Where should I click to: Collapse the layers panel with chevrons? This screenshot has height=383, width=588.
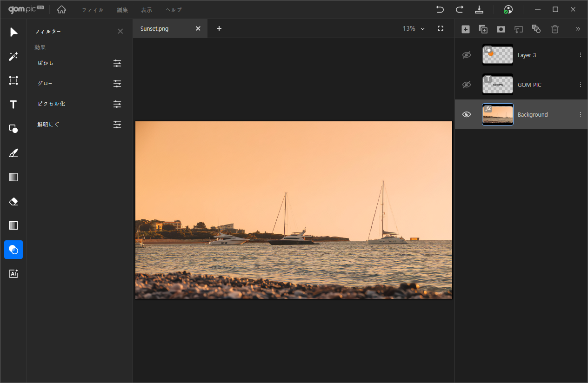point(578,29)
